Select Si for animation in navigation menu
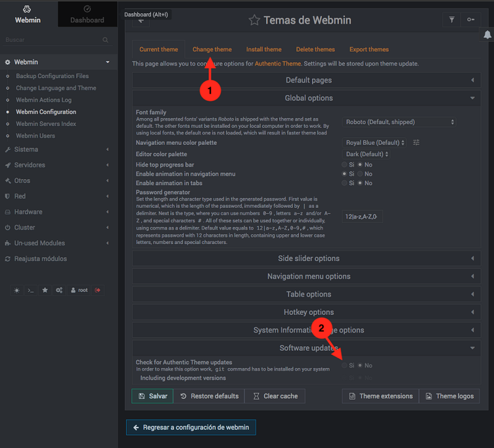 click(x=344, y=174)
